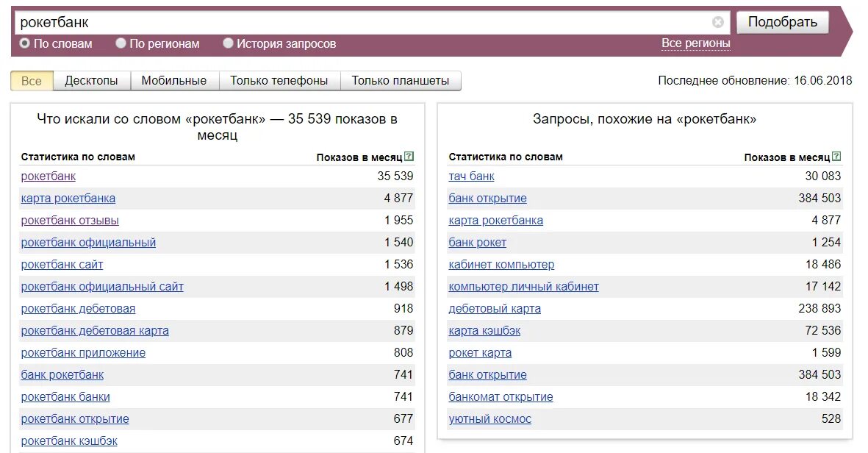Clear the search field with the X icon
The width and height of the screenshot is (868, 453).
(717, 22)
